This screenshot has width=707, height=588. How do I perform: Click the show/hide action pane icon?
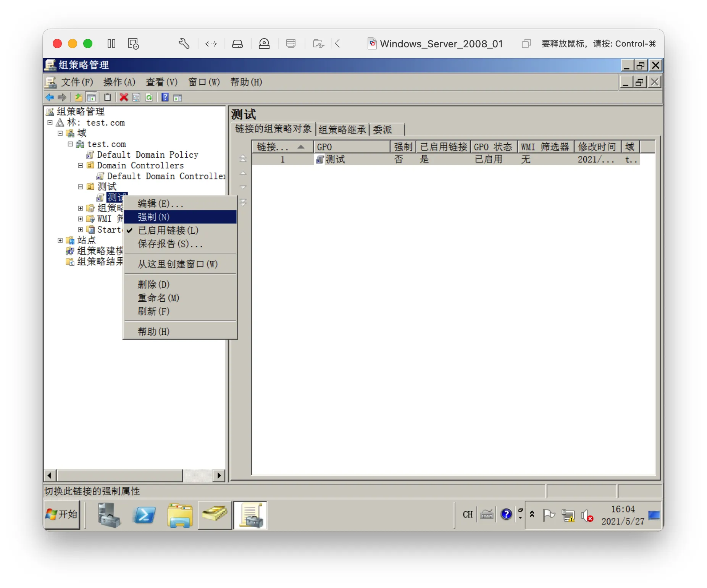click(x=178, y=97)
